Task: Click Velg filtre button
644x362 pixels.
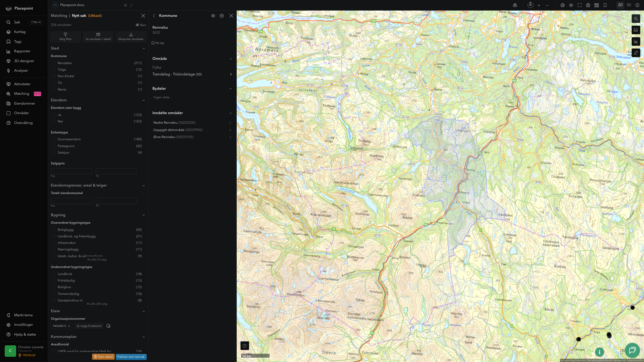Action: click(x=65, y=36)
